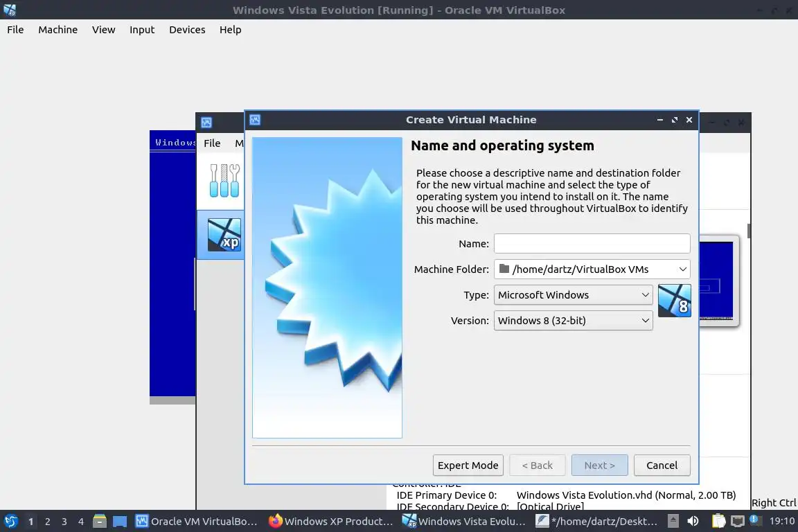Viewport: 798px width, 532px height.
Task: Click the disabled Back button
Action: [x=538, y=465]
